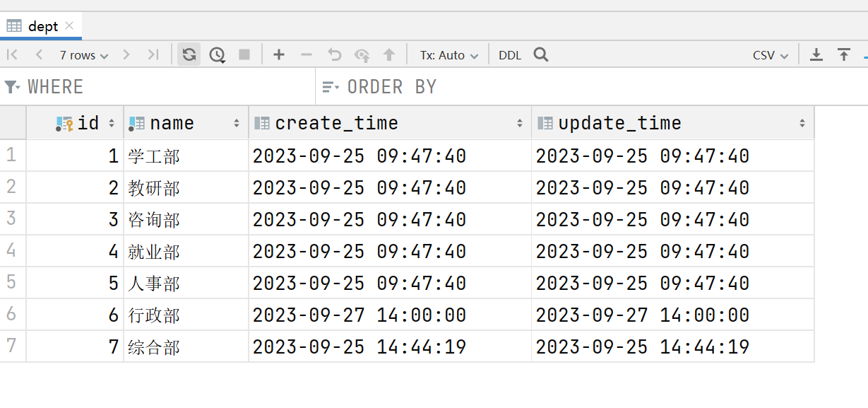
Task: Click the Delete Row minus icon
Action: [x=307, y=55]
